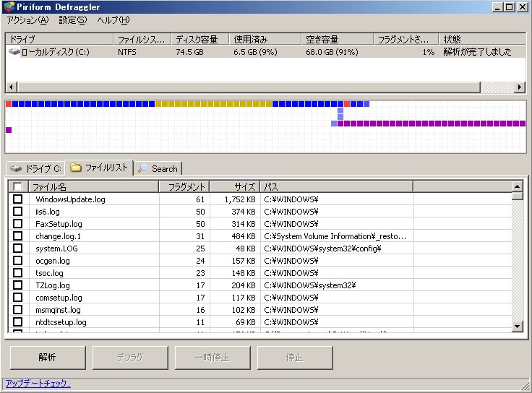Viewport: 532px width, 393px height.
Task: Click the file name WindowsUpdate.log
Action: (x=70, y=199)
